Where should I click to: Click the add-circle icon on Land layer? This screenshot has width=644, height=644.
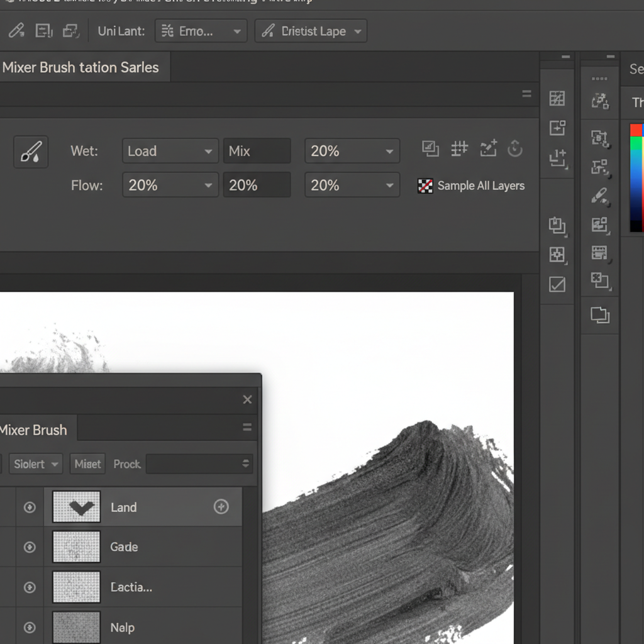(x=221, y=507)
